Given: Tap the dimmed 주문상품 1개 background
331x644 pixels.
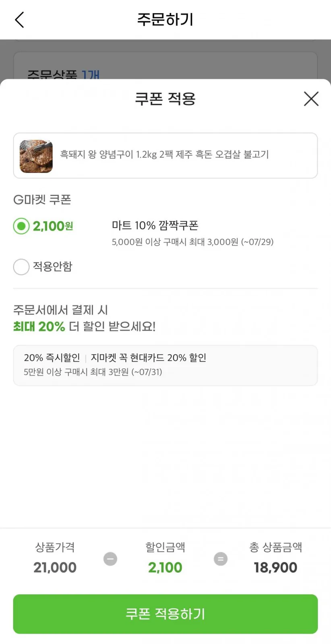Looking at the screenshot, I should pyautogui.click(x=63, y=74).
